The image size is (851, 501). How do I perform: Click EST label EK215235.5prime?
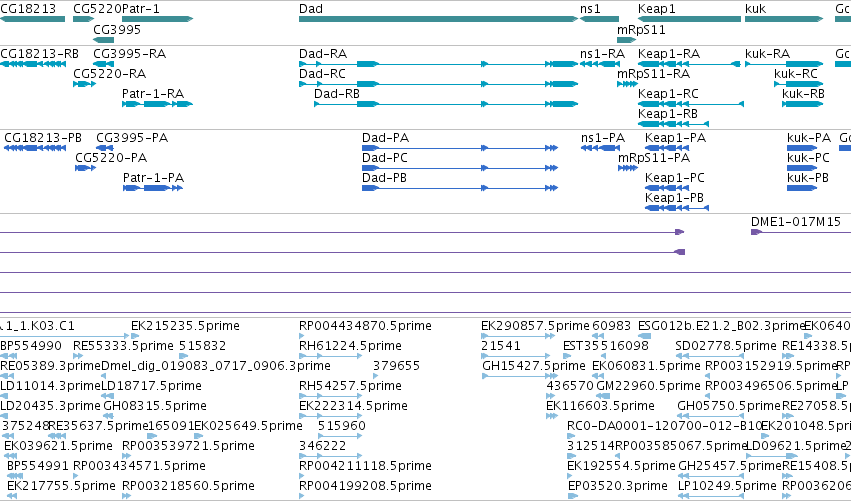(186, 326)
